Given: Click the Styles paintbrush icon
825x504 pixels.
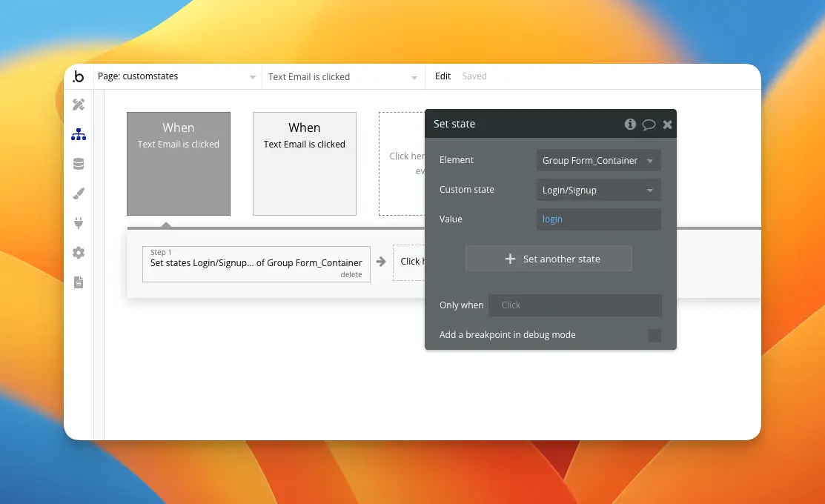Looking at the screenshot, I should coord(78,193).
